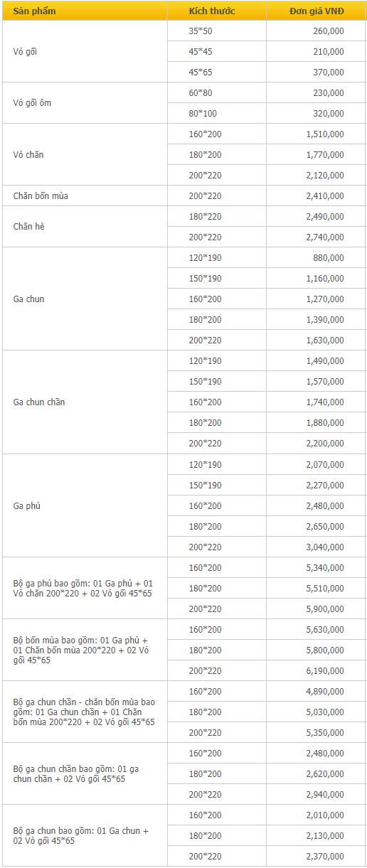Click the 'Đơn giá VNĐ' column header

pos(317,11)
